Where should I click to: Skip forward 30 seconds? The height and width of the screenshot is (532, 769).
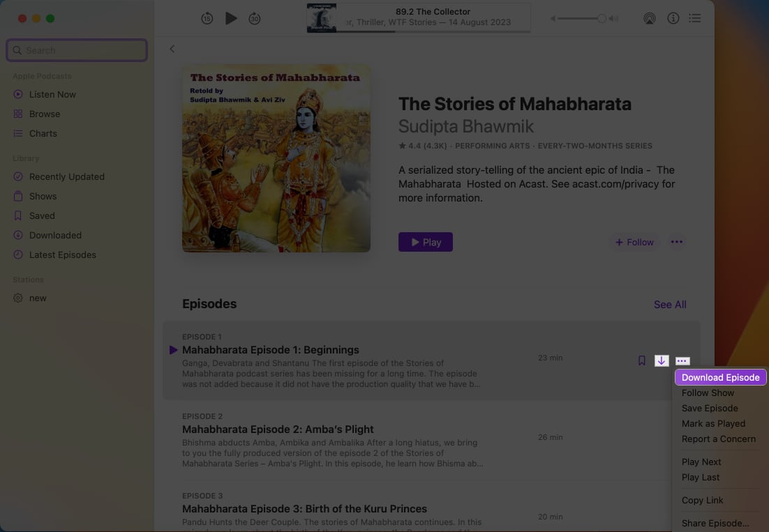(x=255, y=19)
